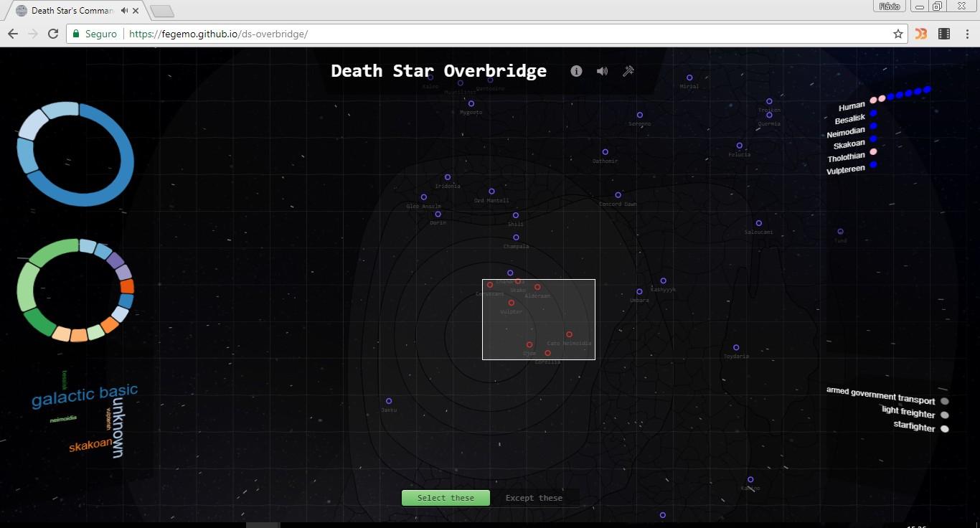This screenshot has height=528, width=980.
Task: Click 'galactic basic' in the word cloud
Action: click(x=84, y=395)
